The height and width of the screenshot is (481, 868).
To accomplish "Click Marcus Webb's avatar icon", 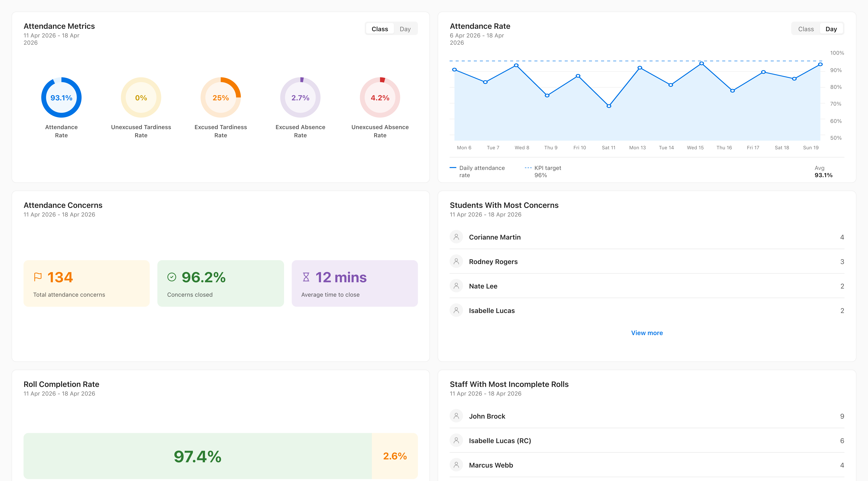I will [x=456, y=465].
